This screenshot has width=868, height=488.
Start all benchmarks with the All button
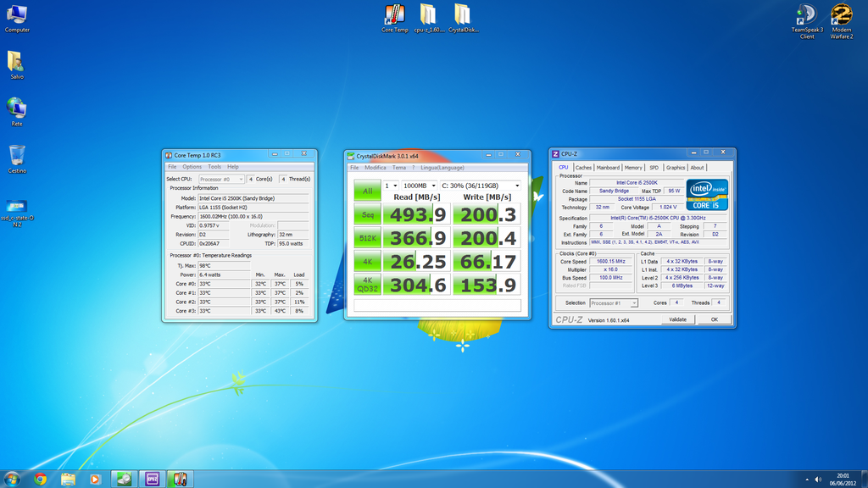coord(367,191)
